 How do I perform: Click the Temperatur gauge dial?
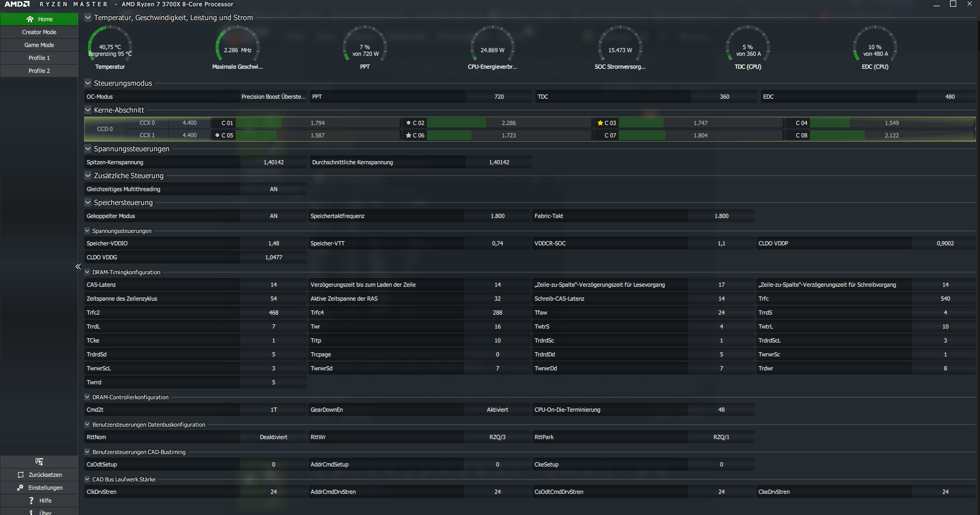(x=110, y=43)
